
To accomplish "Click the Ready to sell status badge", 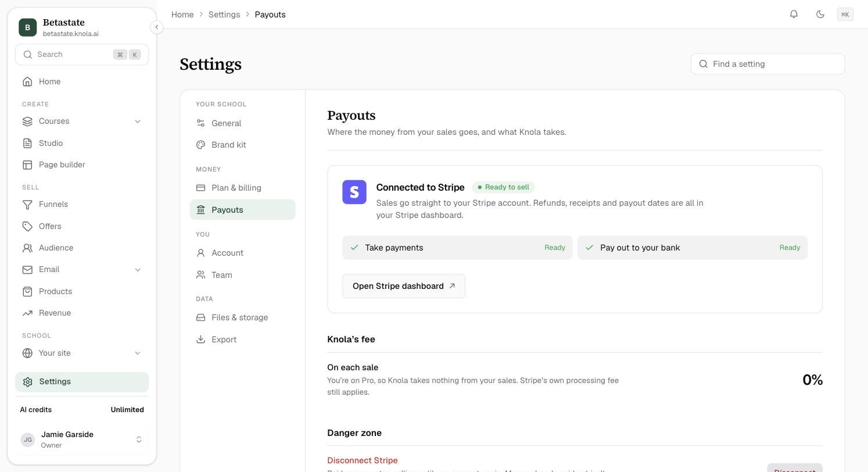I will 503,187.
